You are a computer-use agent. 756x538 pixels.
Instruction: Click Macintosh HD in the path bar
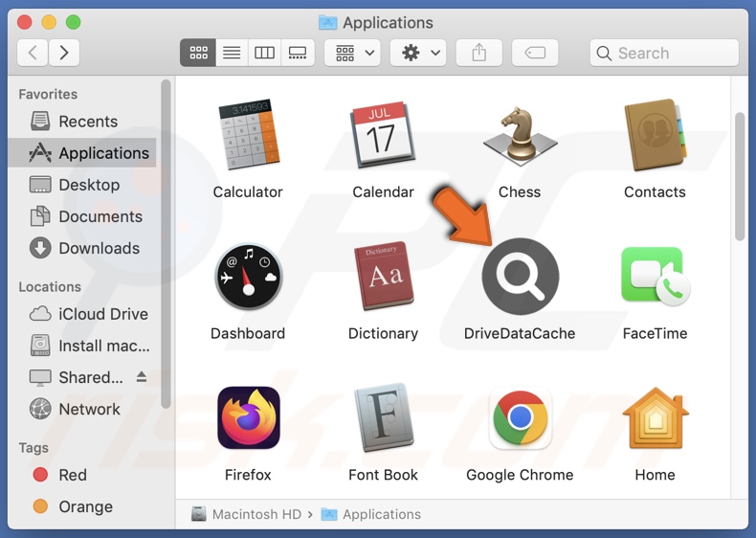pyautogui.click(x=246, y=514)
